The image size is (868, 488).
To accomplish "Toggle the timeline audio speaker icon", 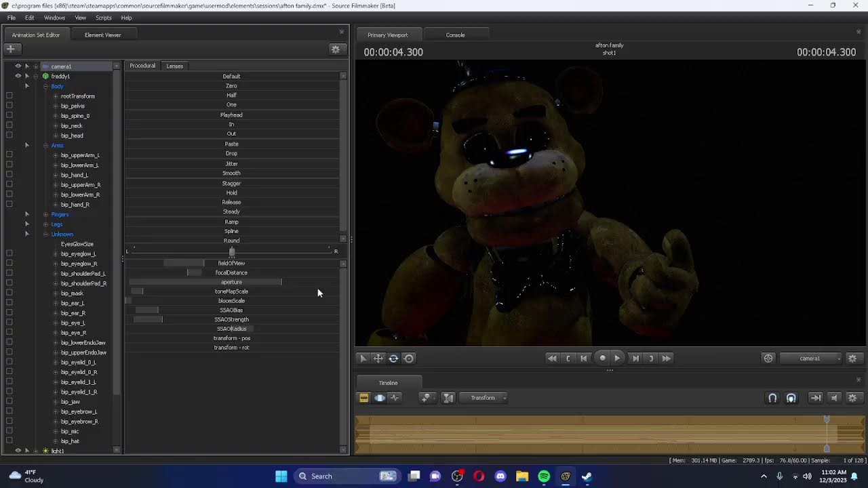I will (x=835, y=398).
